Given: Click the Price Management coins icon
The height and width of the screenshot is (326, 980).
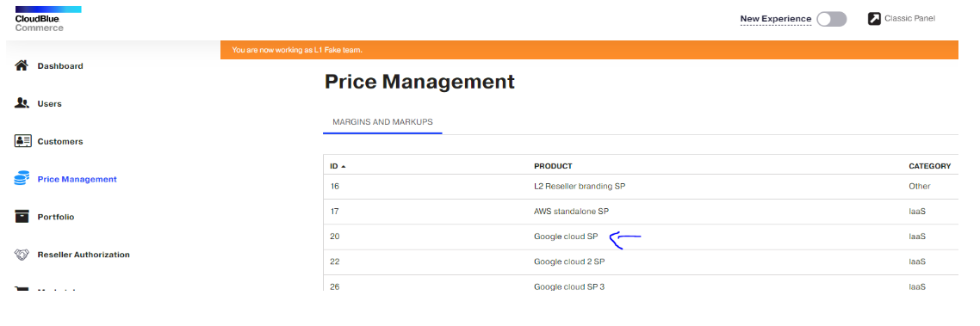Looking at the screenshot, I should click(22, 179).
